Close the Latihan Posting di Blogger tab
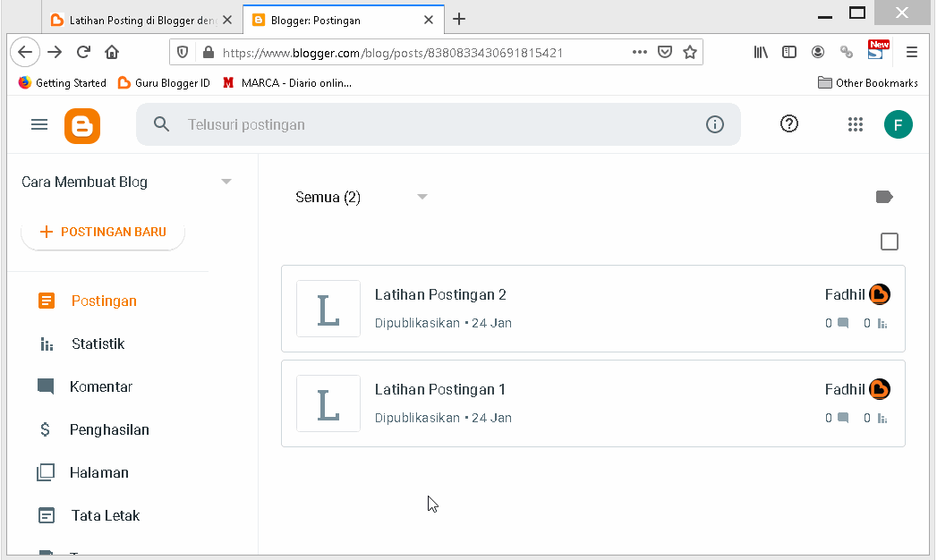 click(227, 20)
